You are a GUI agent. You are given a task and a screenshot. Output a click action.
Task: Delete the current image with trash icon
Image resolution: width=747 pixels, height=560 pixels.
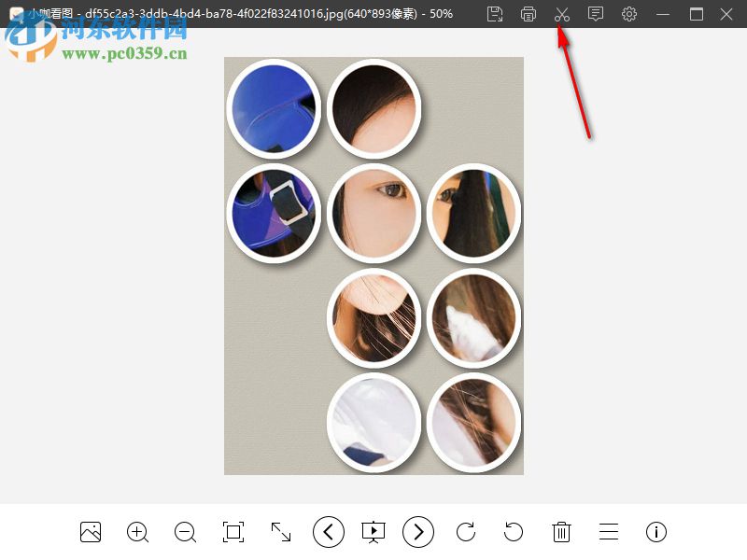pos(562,532)
